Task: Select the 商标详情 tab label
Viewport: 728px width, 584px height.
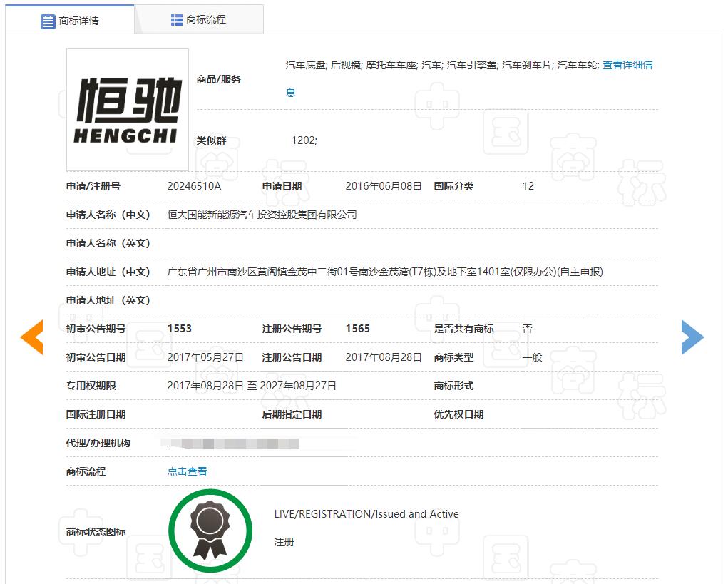Action: click(x=79, y=21)
